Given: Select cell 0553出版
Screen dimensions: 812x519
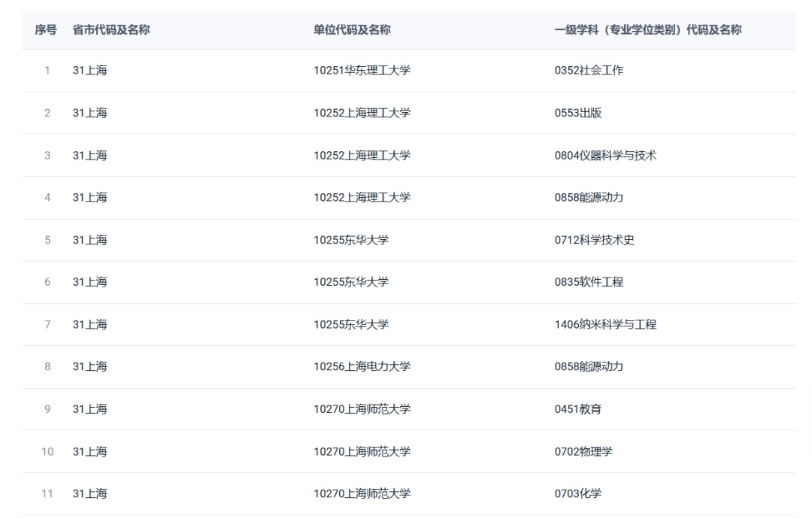Looking at the screenshot, I should 578,113.
